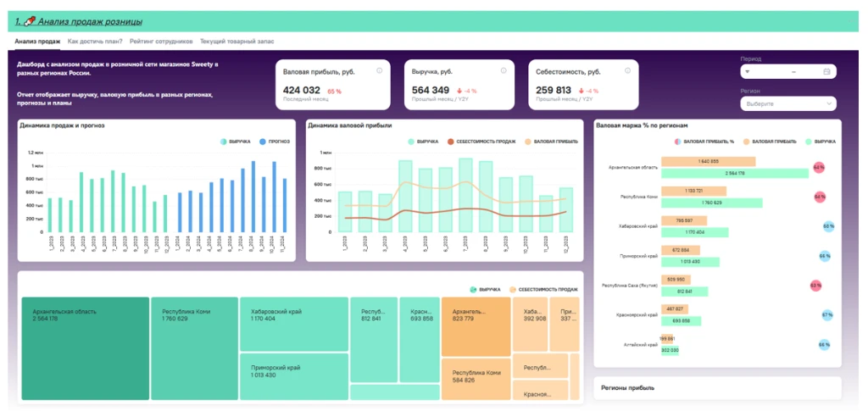The image size is (868, 417).
Task: Open calendar icon in Период field
Action: 826,72
